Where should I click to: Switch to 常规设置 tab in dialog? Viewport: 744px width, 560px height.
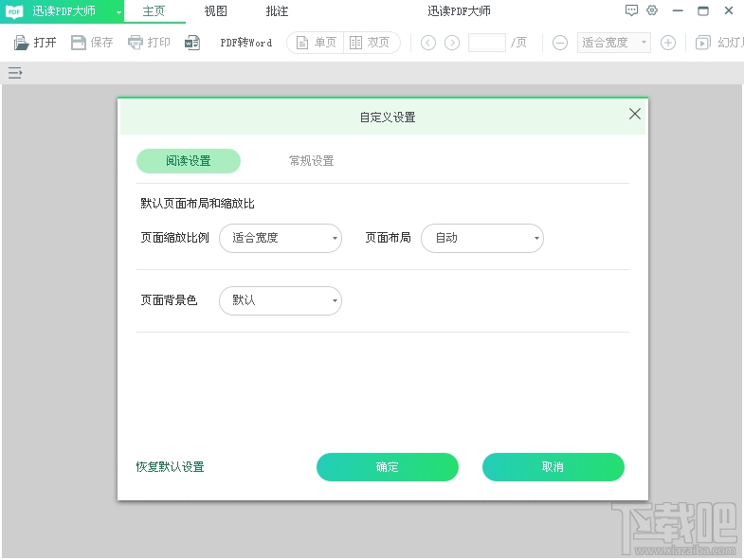[x=312, y=161]
